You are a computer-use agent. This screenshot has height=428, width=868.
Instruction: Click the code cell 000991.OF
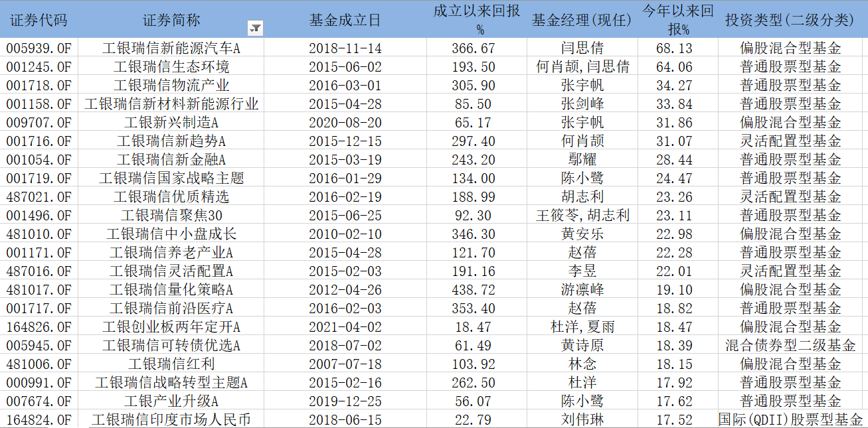pyautogui.click(x=39, y=383)
